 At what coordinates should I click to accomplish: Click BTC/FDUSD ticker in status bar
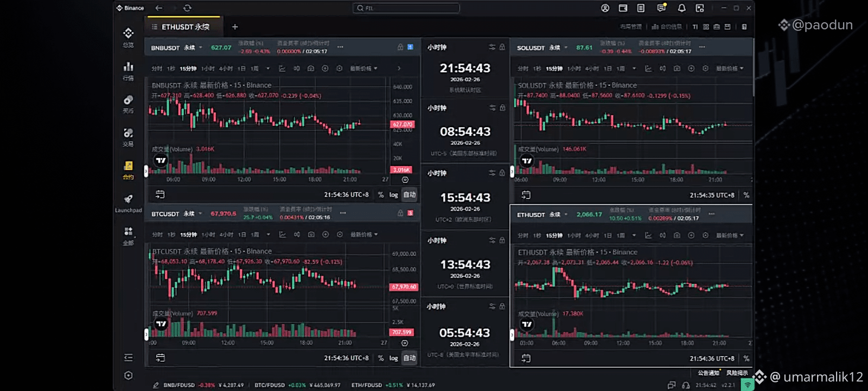297,385
